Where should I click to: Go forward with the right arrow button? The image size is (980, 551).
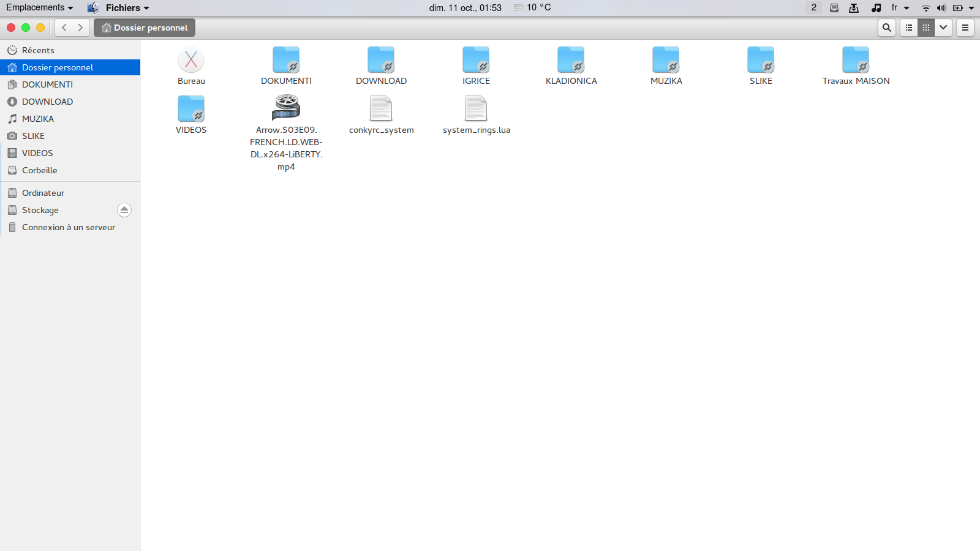click(x=81, y=28)
